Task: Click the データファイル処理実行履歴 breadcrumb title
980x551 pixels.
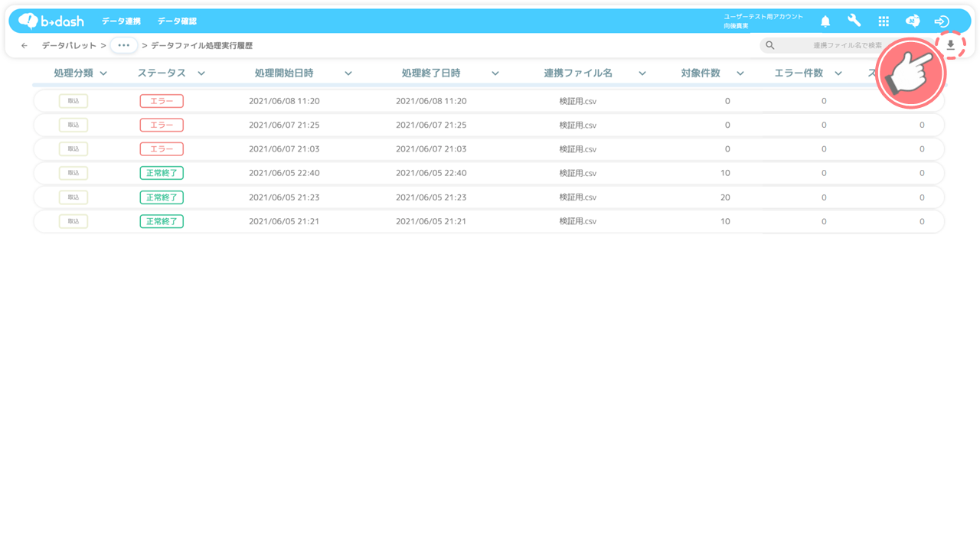Action: coord(201,46)
